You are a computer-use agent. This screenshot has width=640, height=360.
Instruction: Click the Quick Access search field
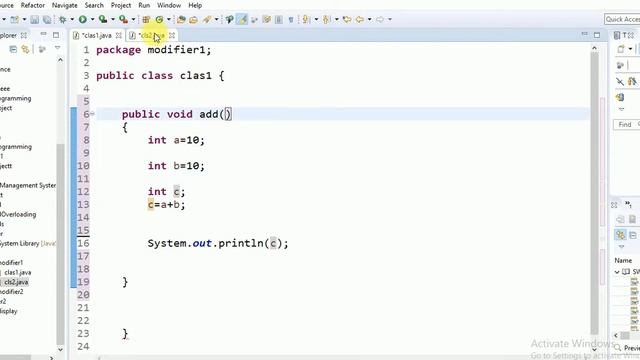click(x=622, y=19)
